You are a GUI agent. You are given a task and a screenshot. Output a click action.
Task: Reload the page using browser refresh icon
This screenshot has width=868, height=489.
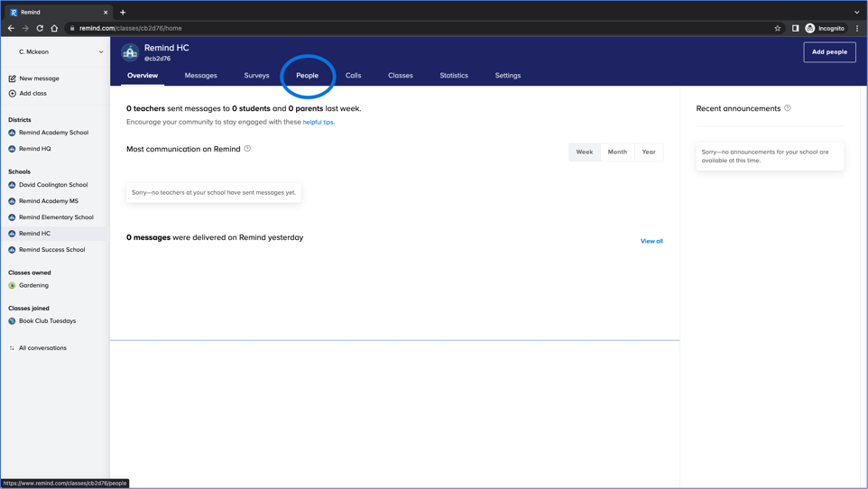click(x=40, y=28)
